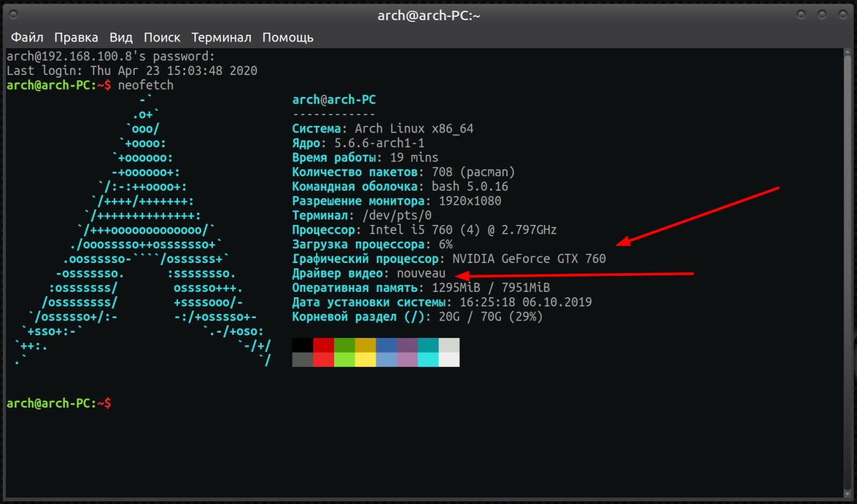The height and width of the screenshot is (504, 857).
Task: Click 'NVIDIA GeForce GTX 760' text
Action: (x=529, y=259)
